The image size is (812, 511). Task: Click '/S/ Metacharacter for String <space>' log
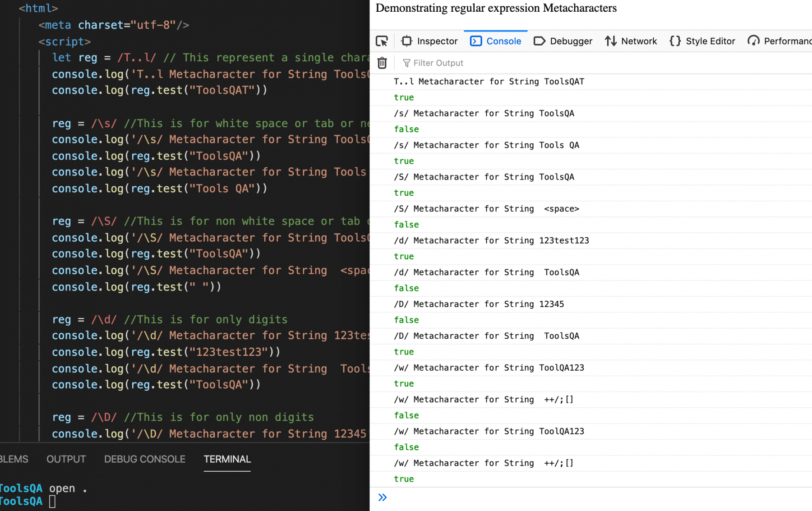pos(486,209)
